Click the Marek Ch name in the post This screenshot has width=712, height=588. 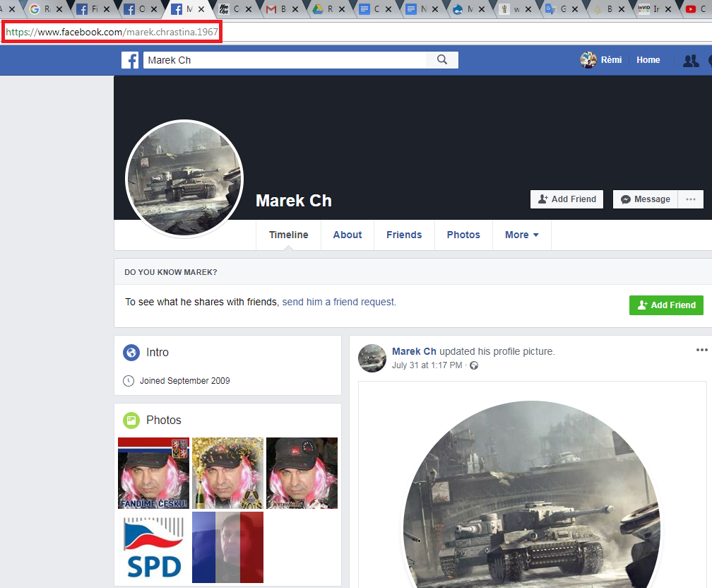(414, 351)
